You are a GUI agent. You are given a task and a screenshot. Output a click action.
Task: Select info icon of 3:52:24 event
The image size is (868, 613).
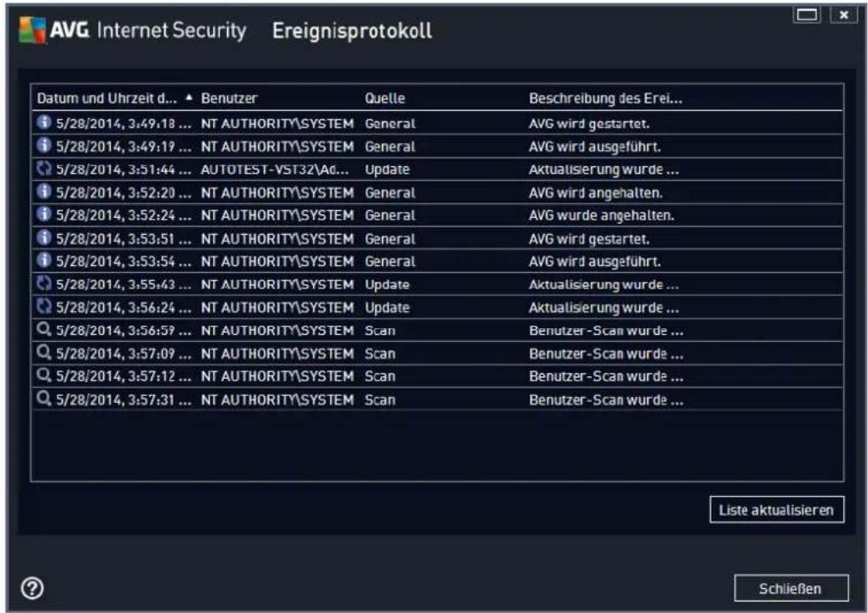point(44,214)
